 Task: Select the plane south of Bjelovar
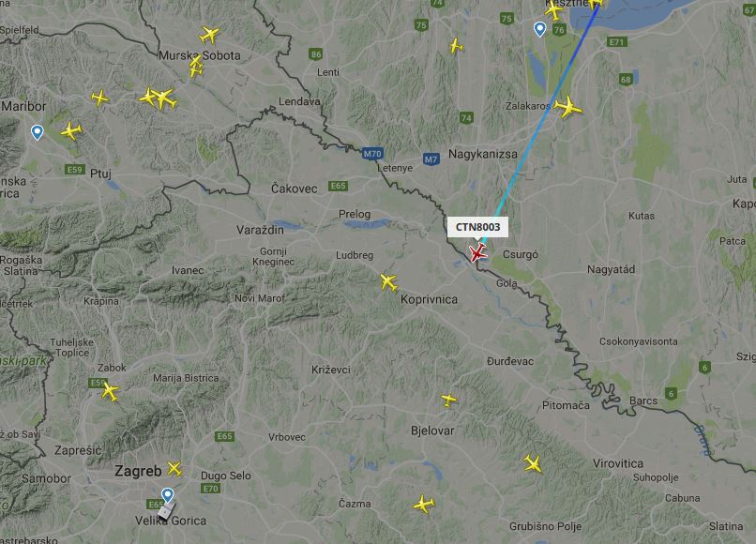pos(424,505)
